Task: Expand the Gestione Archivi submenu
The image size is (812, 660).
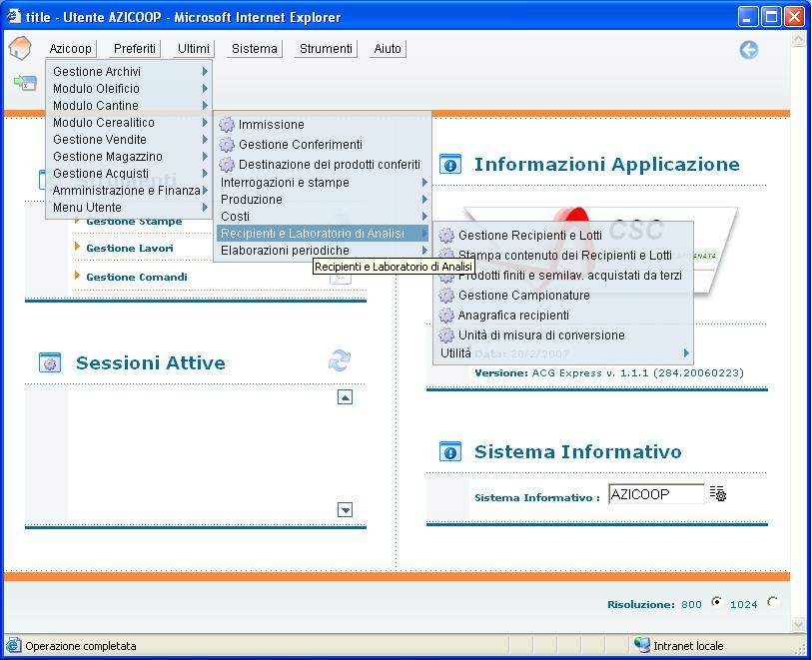Action: tap(205, 72)
